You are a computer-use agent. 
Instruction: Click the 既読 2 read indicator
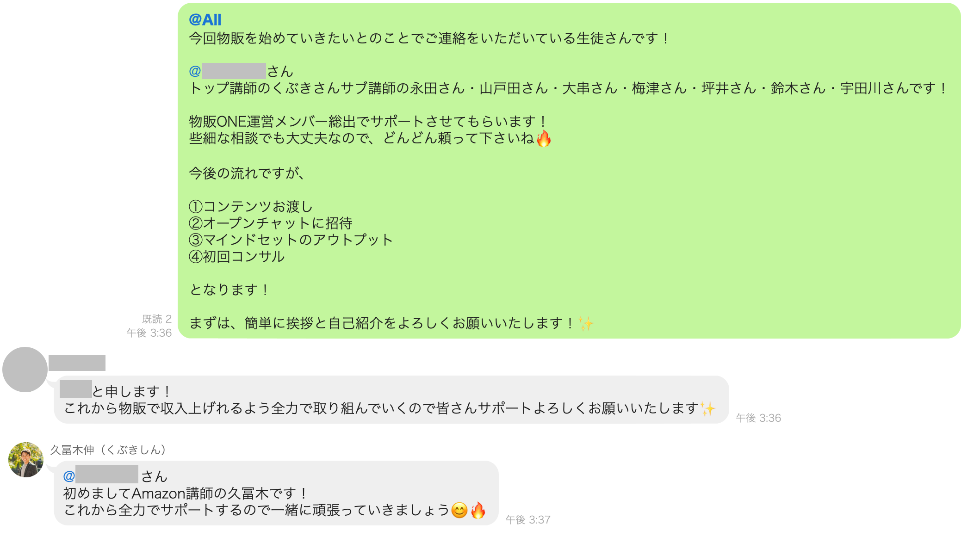point(156,319)
